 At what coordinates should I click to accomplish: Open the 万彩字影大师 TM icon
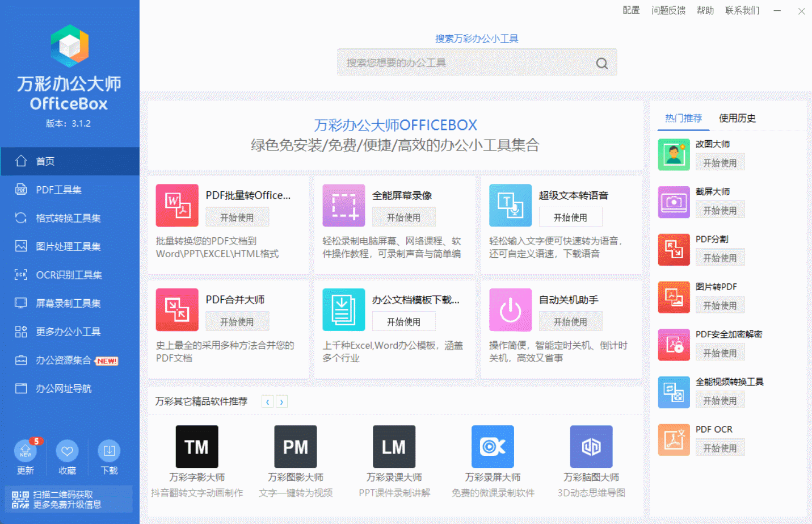[196, 446]
